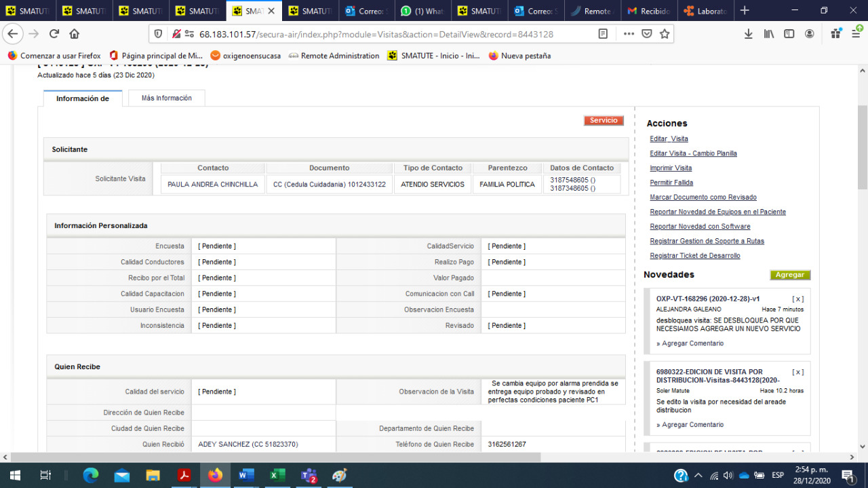This screenshot has height=488, width=868.
Task: Dismiss OXP-VT-168296 novedad with its [x]
Action: tap(798, 299)
